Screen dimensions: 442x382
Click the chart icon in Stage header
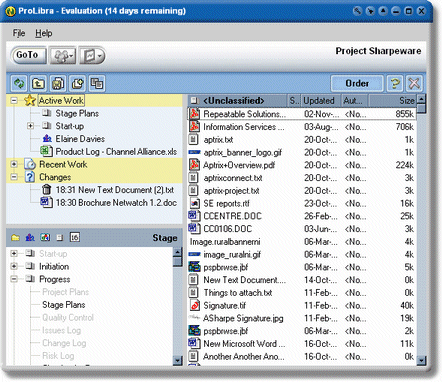click(45, 237)
